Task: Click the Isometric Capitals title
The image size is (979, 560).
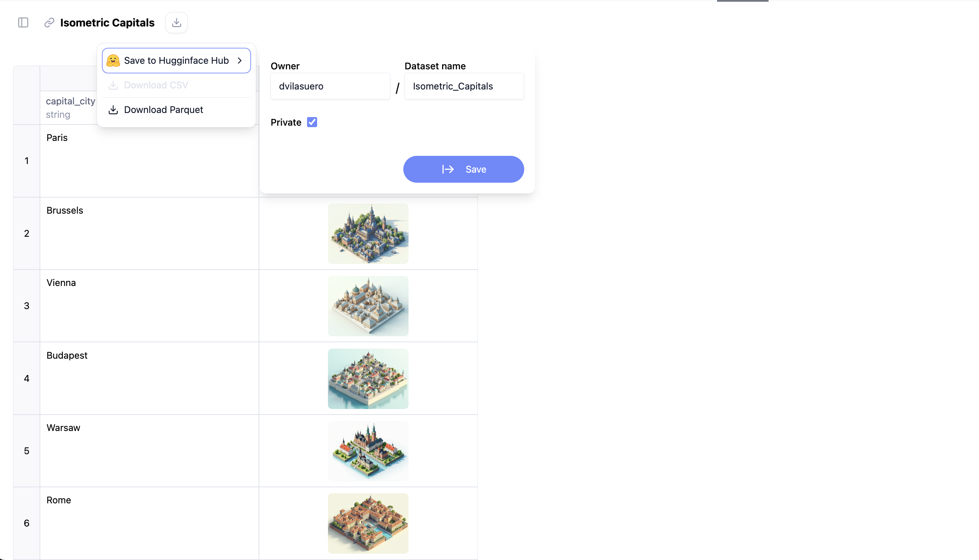Action: click(x=107, y=23)
